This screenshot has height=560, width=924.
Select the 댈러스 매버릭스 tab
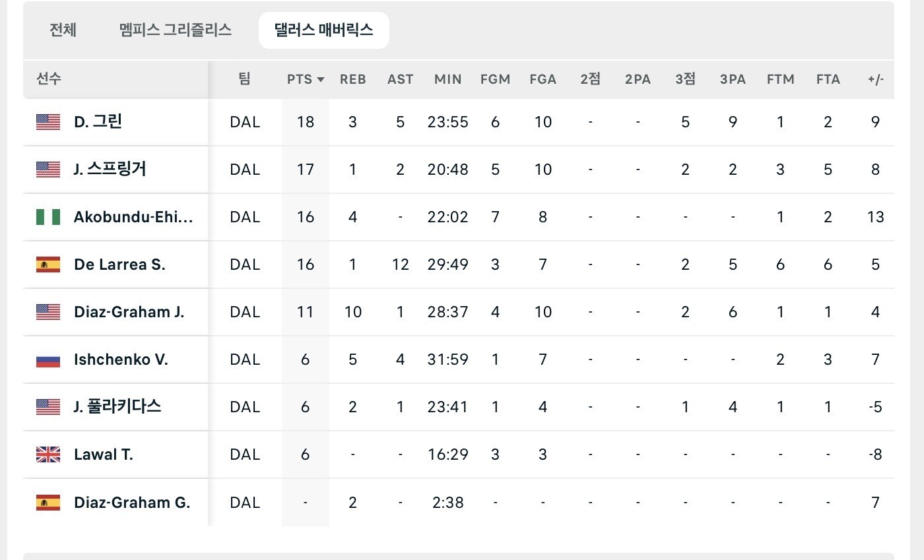click(x=324, y=30)
